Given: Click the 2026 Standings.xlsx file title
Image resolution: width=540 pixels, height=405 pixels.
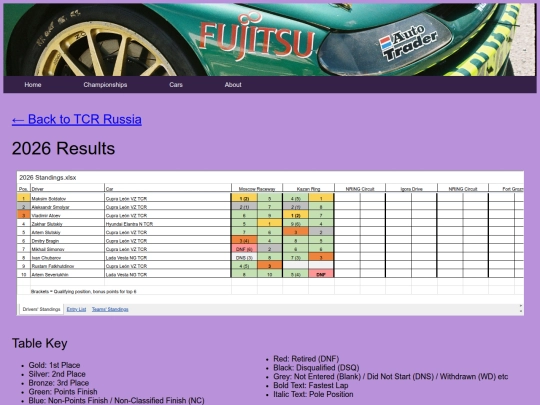Looking at the screenshot, I should click(48, 178).
